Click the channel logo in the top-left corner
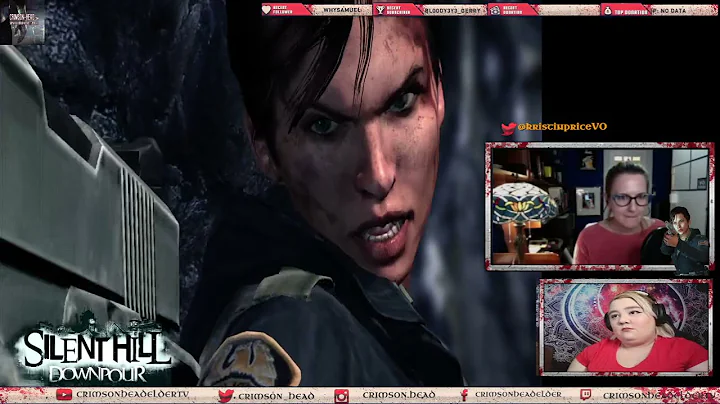Image resolution: width=720 pixels, height=404 pixels. pos(22,22)
